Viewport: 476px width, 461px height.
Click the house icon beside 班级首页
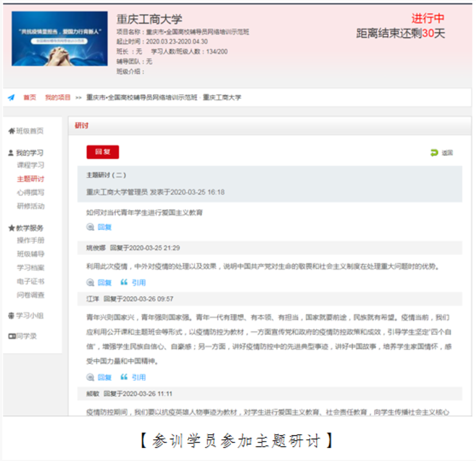pyautogui.click(x=11, y=131)
